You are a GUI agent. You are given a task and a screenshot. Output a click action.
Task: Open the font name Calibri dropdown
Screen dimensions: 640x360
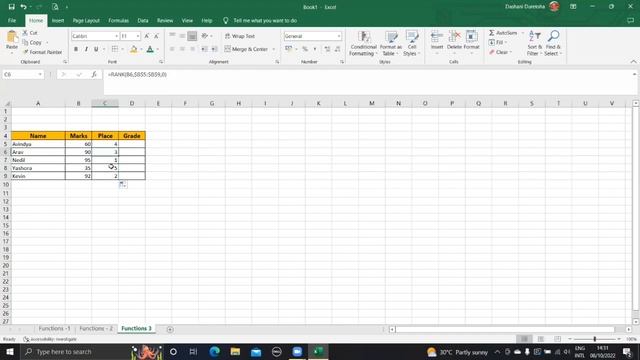(x=116, y=36)
